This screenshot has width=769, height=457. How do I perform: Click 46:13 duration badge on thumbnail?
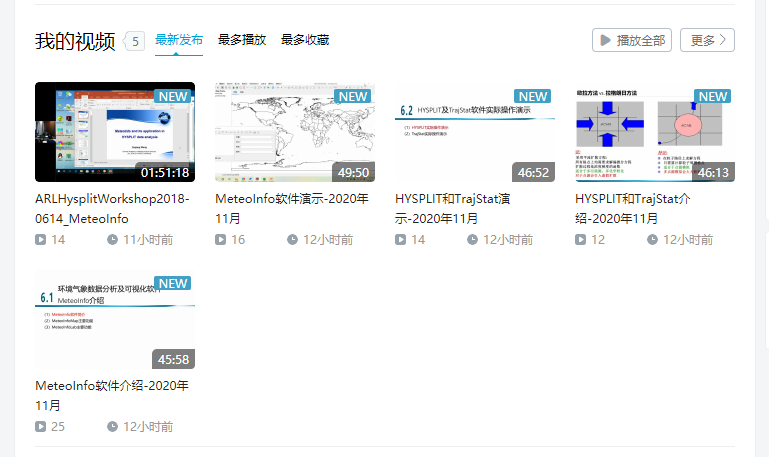(x=713, y=172)
